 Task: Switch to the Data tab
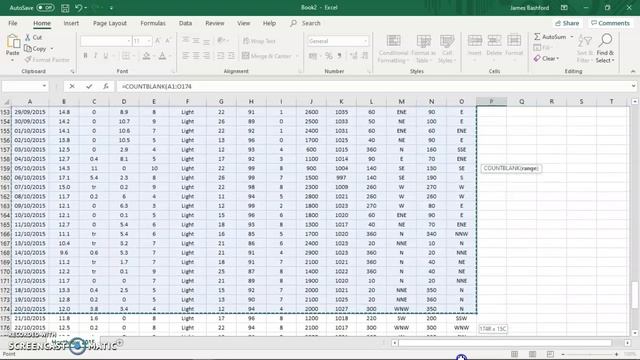pyautogui.click(x=185, y=23)
